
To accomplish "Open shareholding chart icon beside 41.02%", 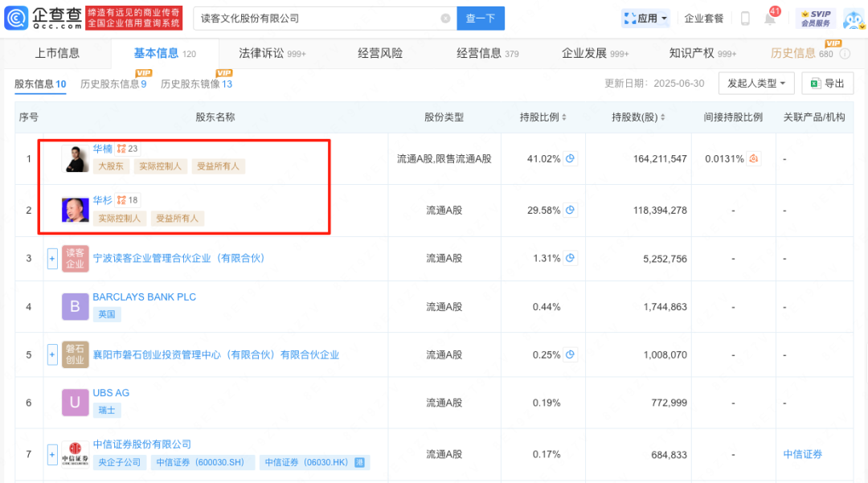I will tap(570, 159).
